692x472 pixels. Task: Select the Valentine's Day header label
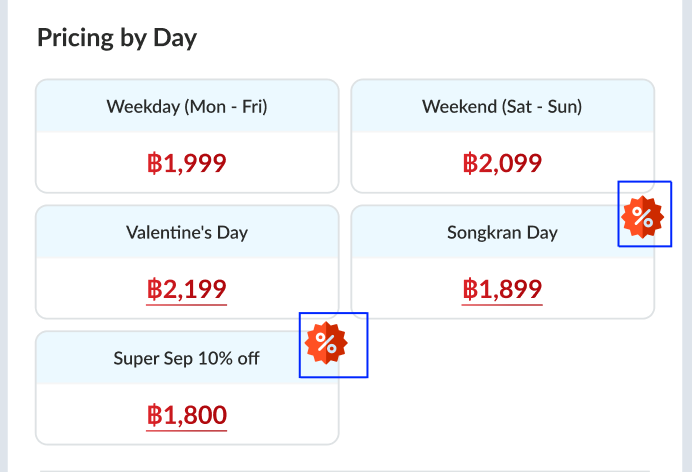pyautogui.click(x=187, y=233)
